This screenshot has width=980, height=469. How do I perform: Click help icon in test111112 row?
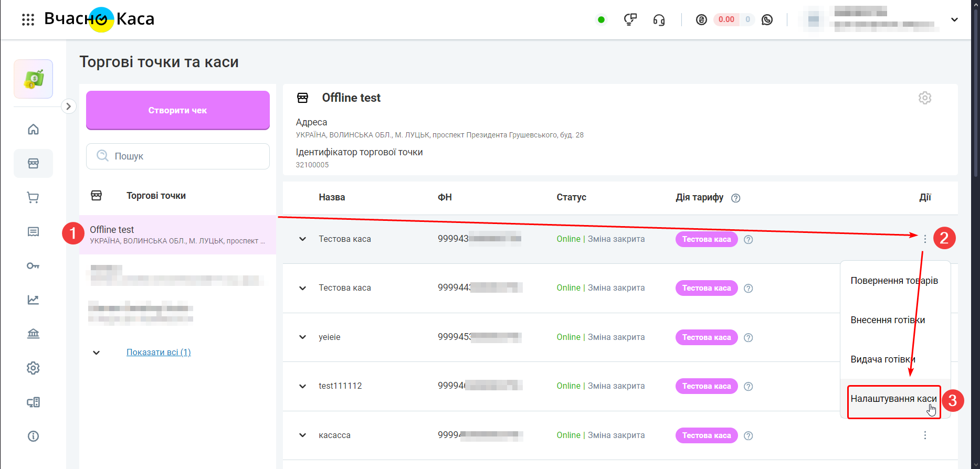749,386
